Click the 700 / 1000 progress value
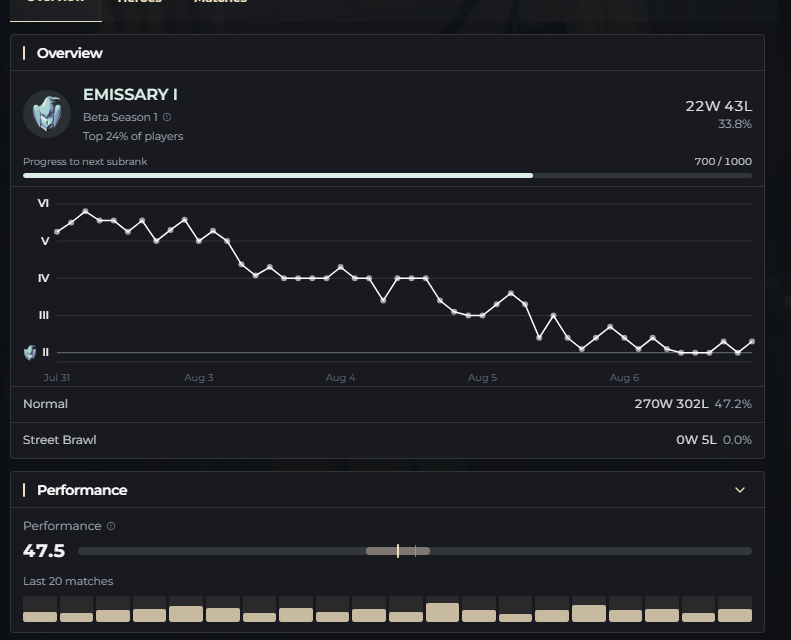Screen dimensions: 791x640 click(723, 161)
